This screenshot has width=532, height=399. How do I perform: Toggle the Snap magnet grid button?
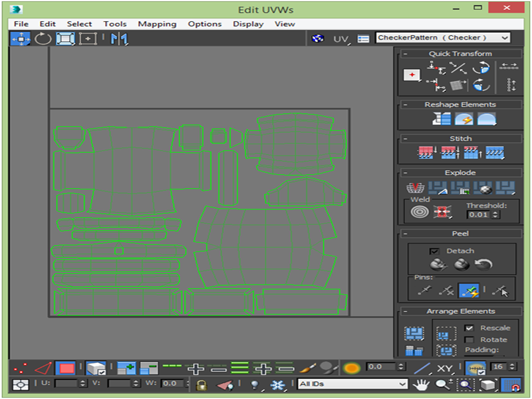tap(511, 385)
